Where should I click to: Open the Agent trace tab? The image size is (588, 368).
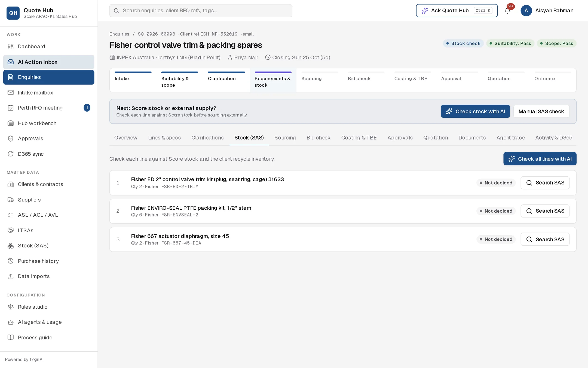tap(510, 138)
